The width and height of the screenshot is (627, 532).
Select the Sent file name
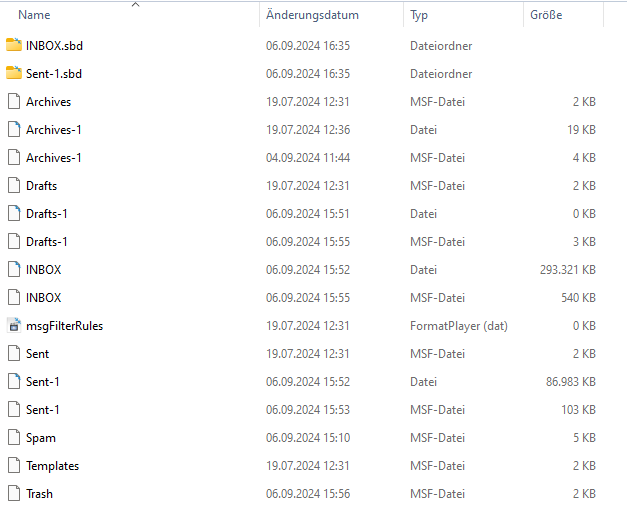(37, 353)
